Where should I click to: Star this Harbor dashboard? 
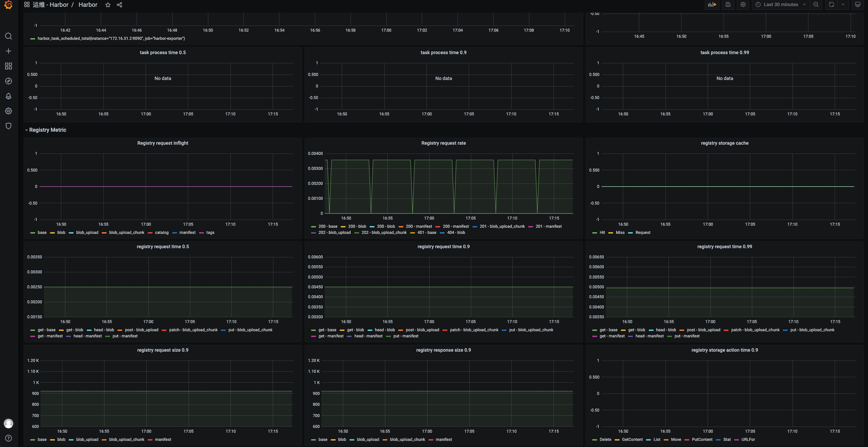108,5
